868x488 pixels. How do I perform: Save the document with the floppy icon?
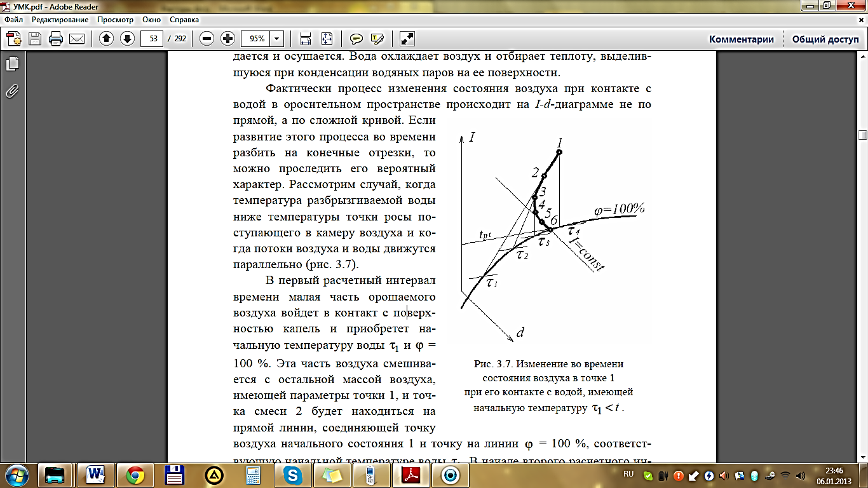34,39
